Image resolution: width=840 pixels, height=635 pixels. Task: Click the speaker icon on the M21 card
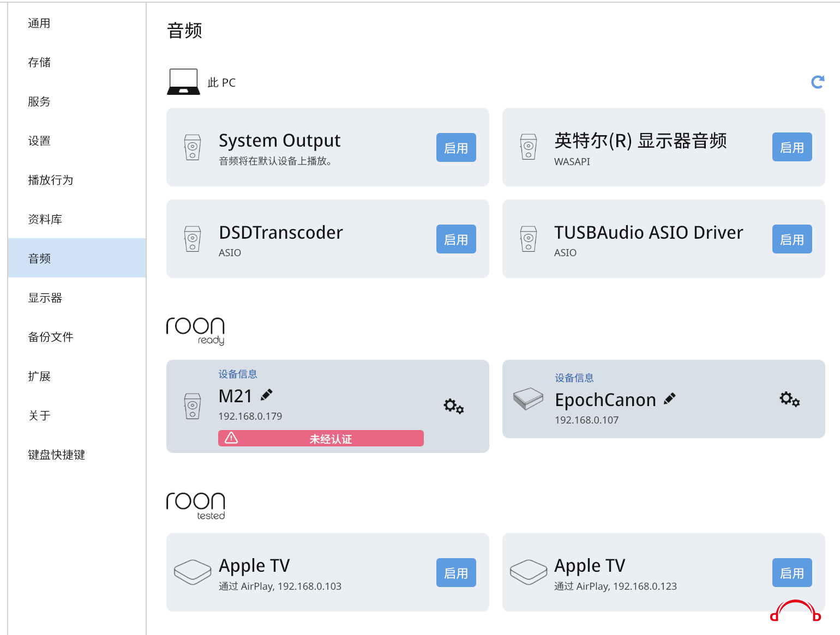click(x=193, y=406)
